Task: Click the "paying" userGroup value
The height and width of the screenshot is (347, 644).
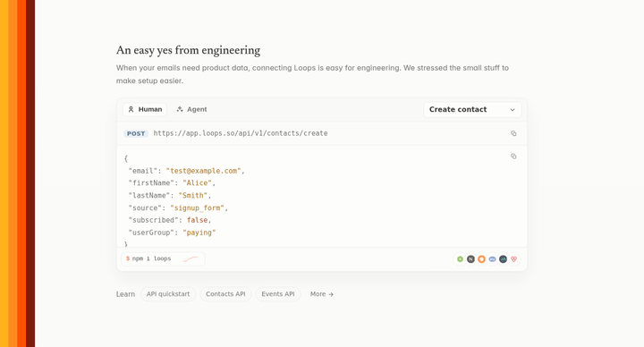Action: click(199, 233)
